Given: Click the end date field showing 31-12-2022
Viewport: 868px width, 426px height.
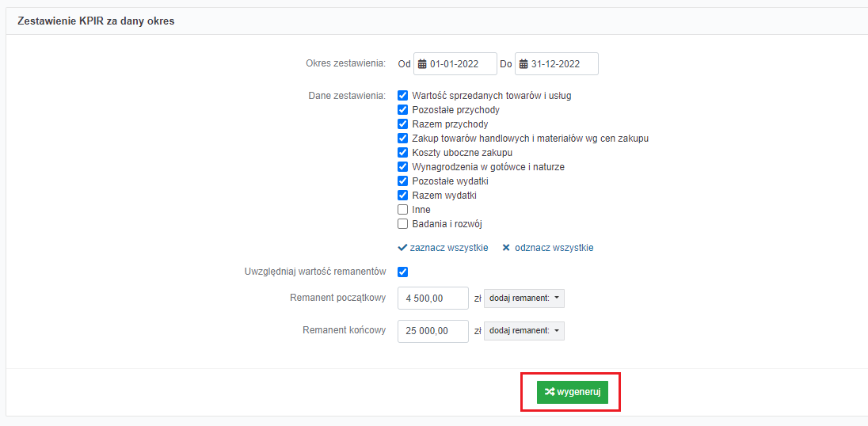Looking at the screenshot, I should 556,63.
